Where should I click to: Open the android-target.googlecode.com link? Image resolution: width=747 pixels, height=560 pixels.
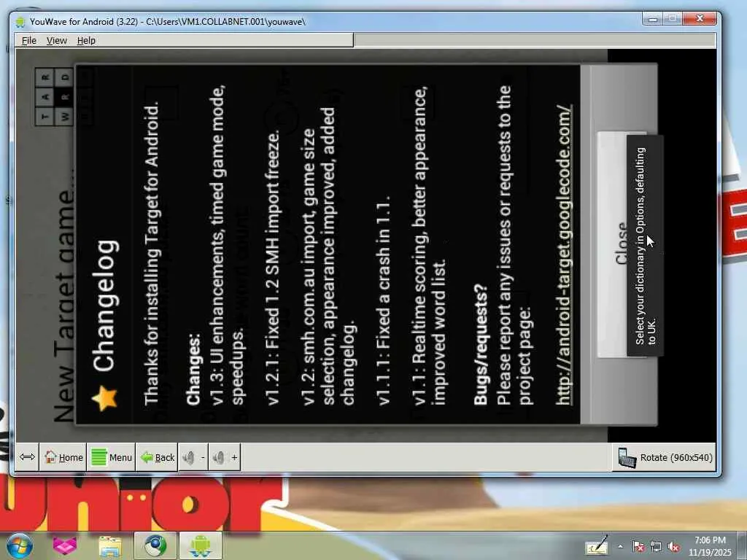click(564, 254)
